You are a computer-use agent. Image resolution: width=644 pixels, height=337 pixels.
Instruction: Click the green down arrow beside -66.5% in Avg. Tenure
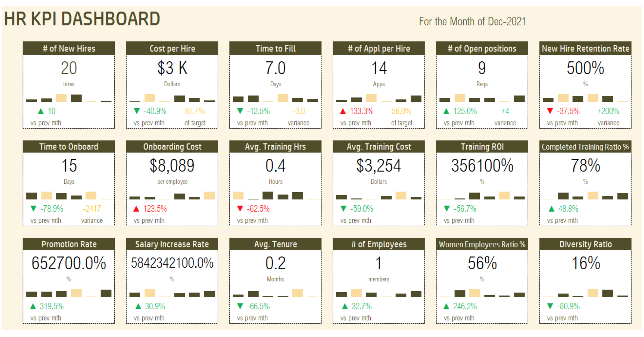pos(240,306)
